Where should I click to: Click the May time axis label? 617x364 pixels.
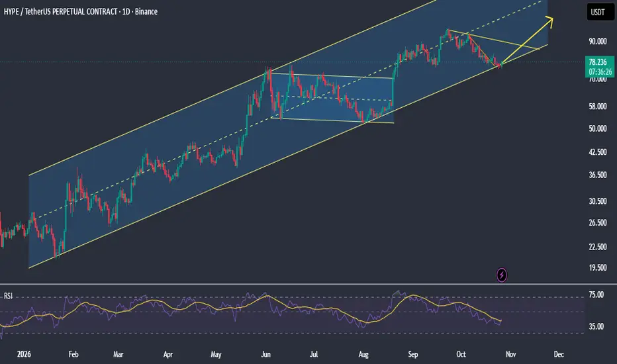[x=216, y=354]
